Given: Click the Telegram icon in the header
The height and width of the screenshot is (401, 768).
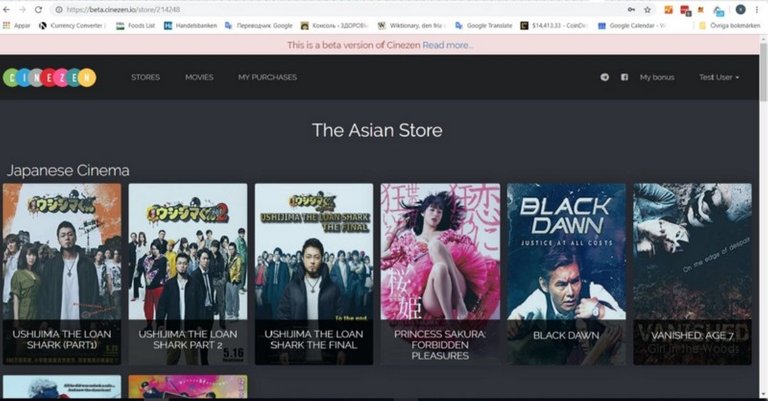Looking at the screenshot, I should point(605,77).
